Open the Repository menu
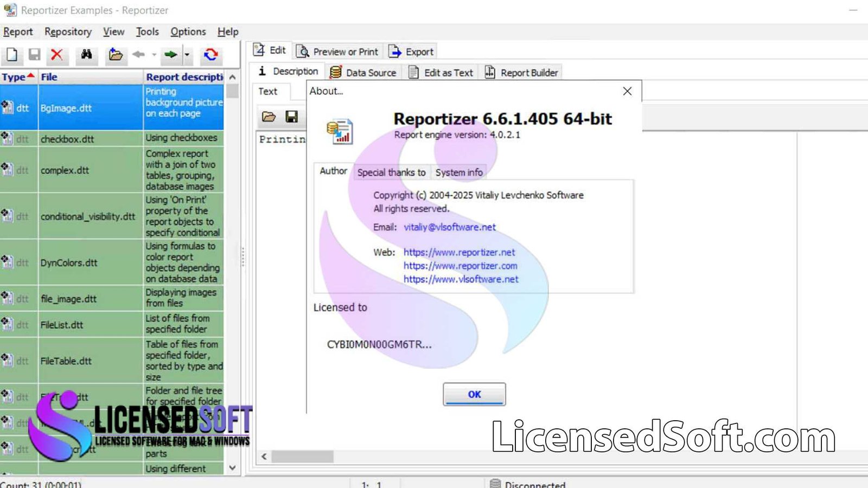868x488 pixels. click(x=68, y=31)
